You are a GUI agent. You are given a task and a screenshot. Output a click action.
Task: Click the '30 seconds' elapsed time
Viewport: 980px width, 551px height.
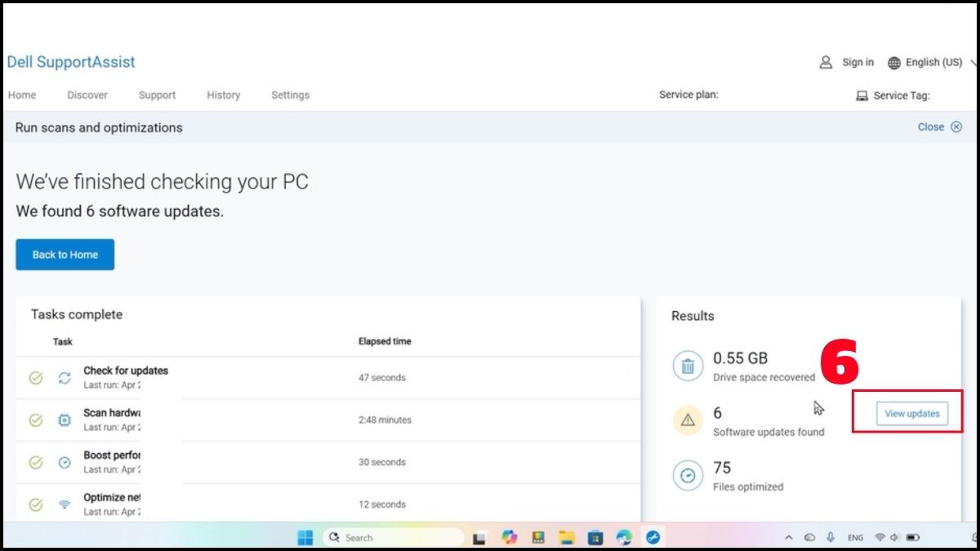[x=381, y=463]
